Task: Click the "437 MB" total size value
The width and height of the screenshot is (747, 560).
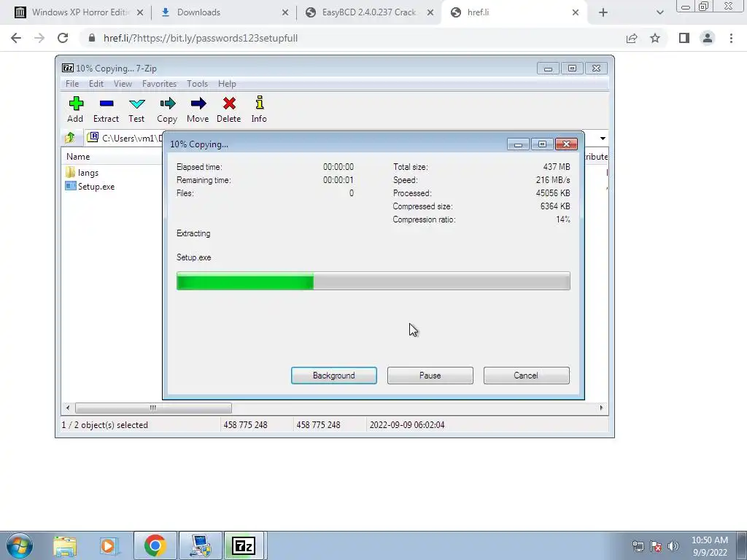Action: (557, 167)
